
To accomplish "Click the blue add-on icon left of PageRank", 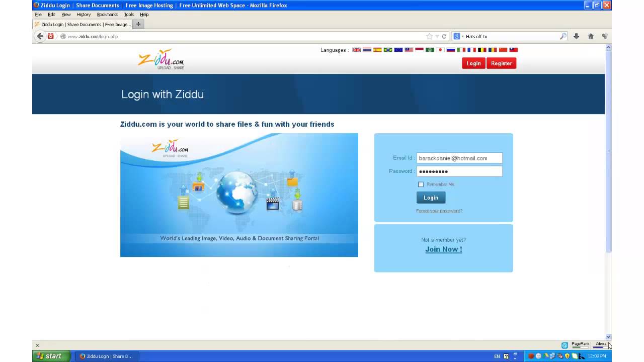I will [x=565, y=345].
